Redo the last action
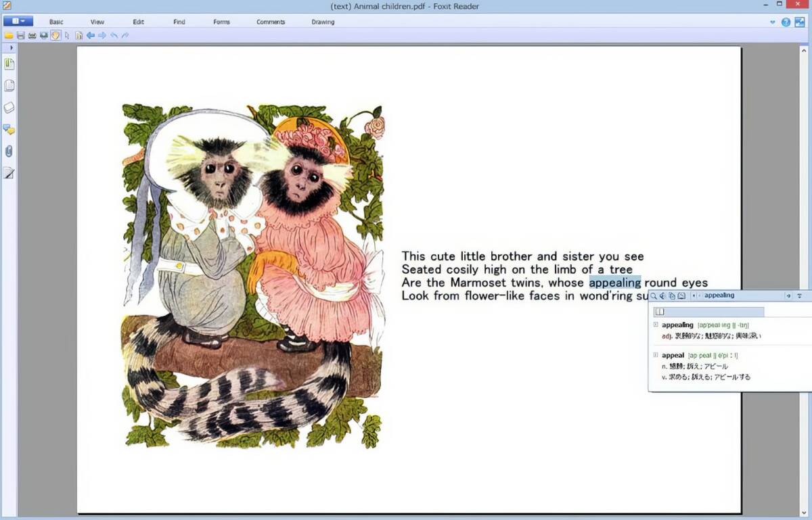This screenshot has width=812, height=520. pyautogui.click(x=125, y=35)
